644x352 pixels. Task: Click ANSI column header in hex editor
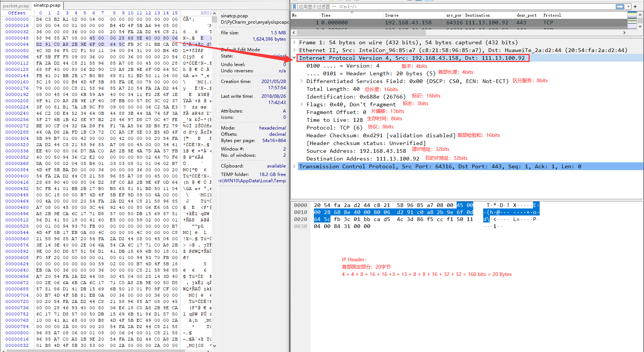pyautogui.click(x=205, y=13)
